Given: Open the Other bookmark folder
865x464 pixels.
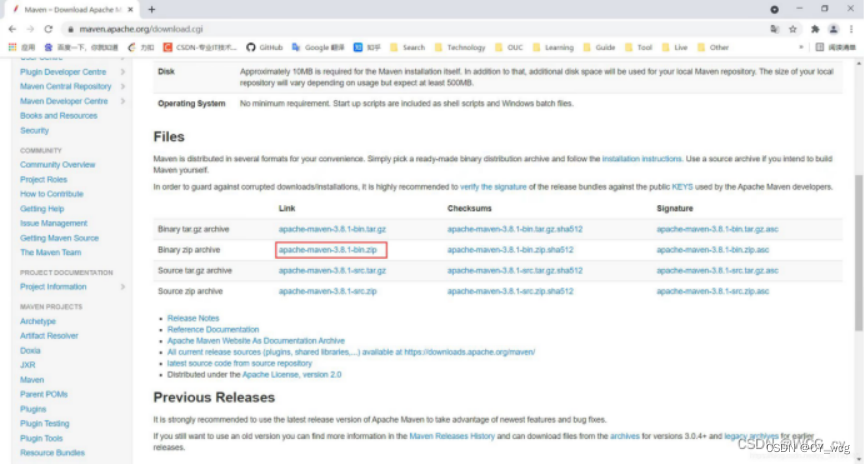Looking at the screenshot, I should [x=713, y=47].
